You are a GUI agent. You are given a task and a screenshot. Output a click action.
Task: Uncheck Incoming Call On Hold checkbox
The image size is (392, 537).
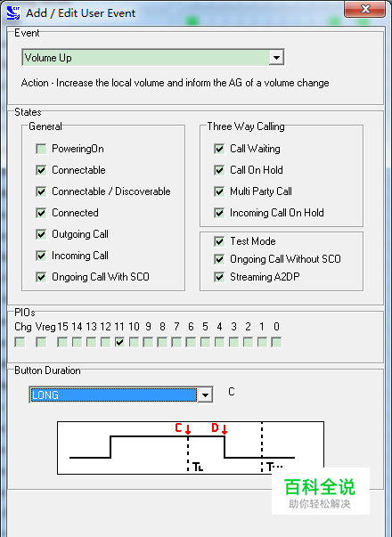pyautogui.click(x=219, y=213)
